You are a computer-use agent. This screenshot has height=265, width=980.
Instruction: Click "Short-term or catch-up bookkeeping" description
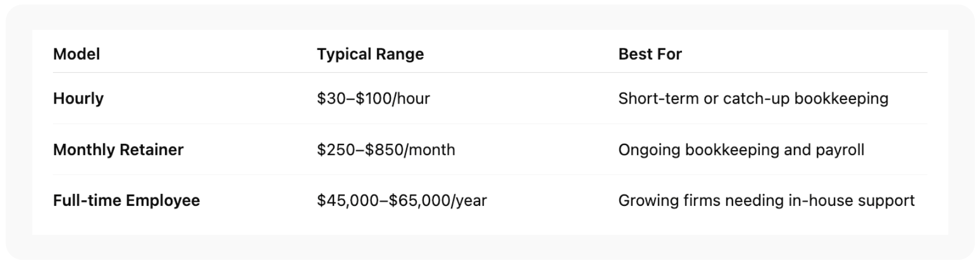coord(753,98)
